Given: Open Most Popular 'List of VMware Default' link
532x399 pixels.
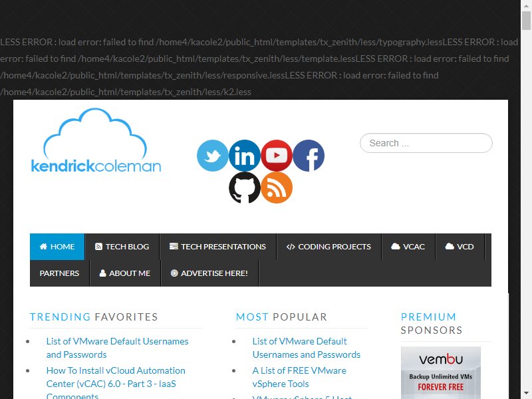Looking at the screenshot, I should 307,348.
